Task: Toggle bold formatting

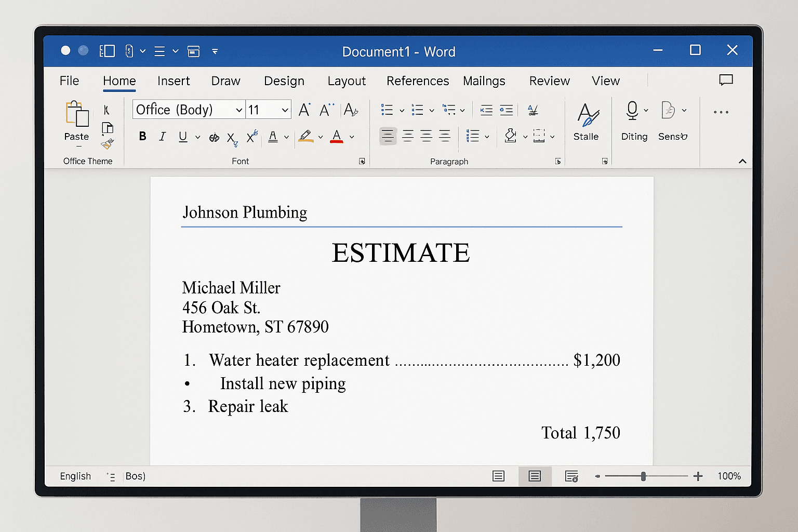Action: click(142, 136)
